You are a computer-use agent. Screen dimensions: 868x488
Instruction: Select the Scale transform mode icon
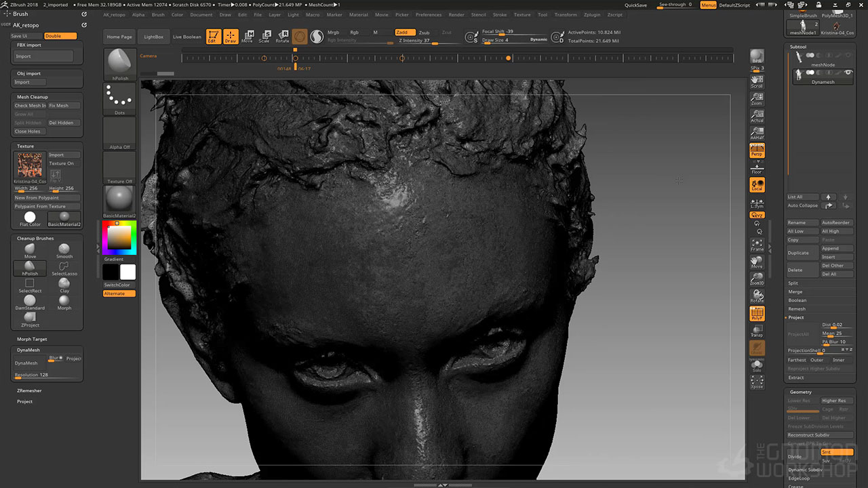pyautogui.click(x=264, y=36)
